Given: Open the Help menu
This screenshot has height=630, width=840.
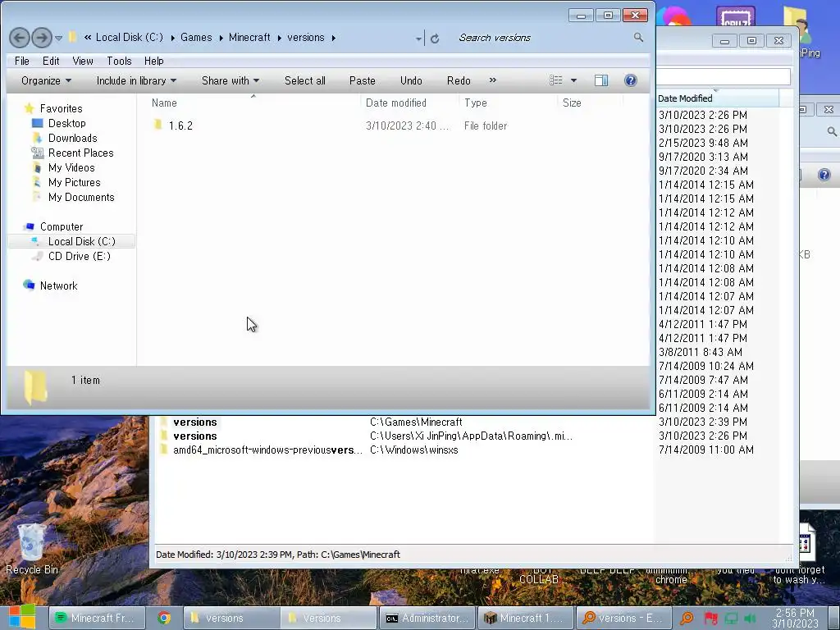Looking at the screenshot, I should click(153, 61).
